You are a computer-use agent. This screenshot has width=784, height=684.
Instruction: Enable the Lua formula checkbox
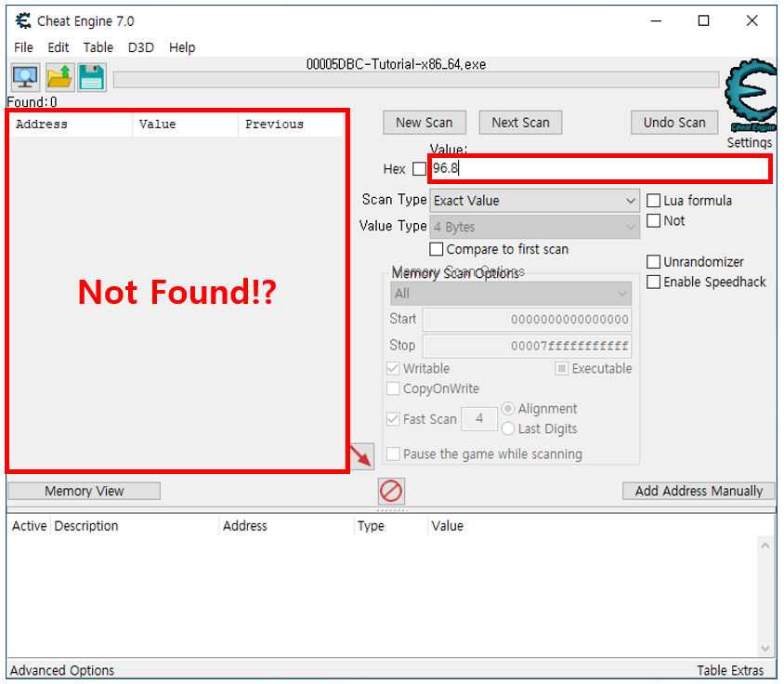[x=654, y=201]
